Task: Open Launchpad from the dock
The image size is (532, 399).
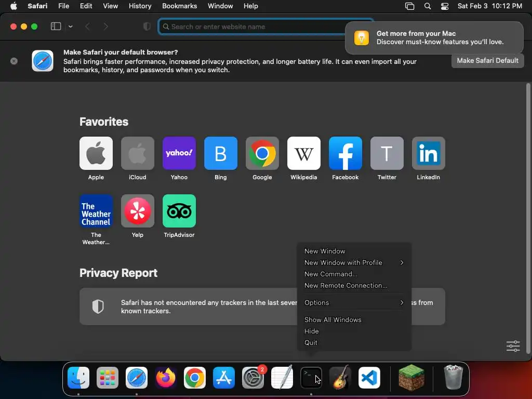Action: (x=108, y=378)
